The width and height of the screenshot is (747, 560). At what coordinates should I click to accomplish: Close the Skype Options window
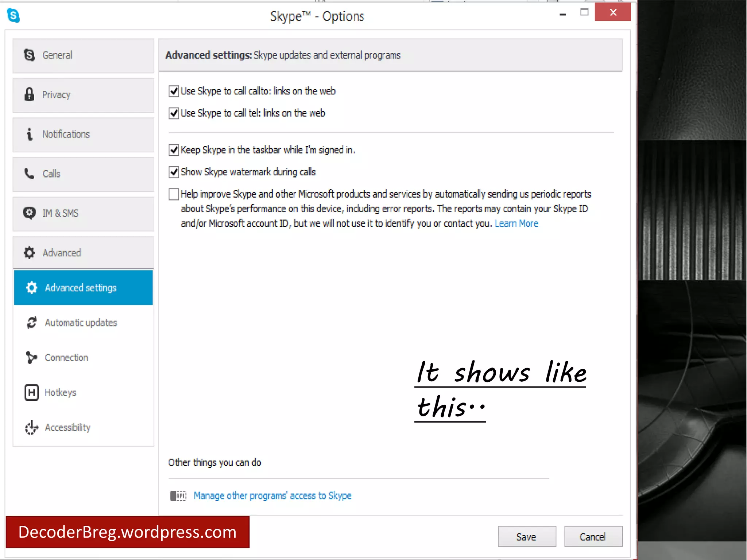[613, 12]
